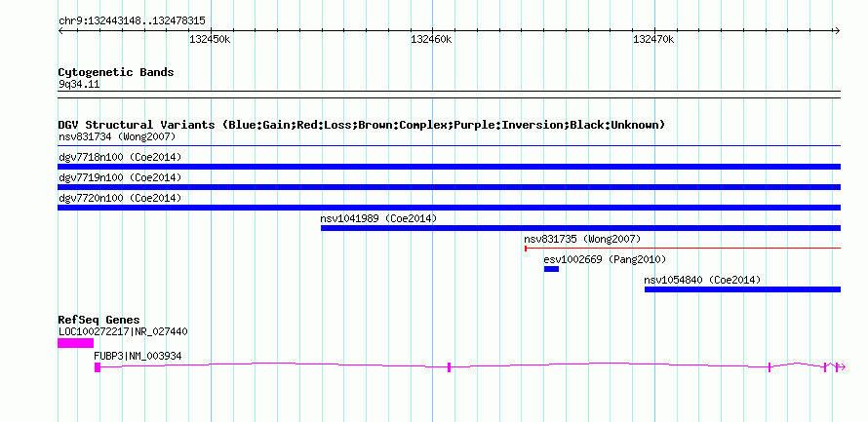Open the dgv7719n100 (Coe2014) label
The image size is (868, 422).
pyautogui.click(x=120, y=177)
